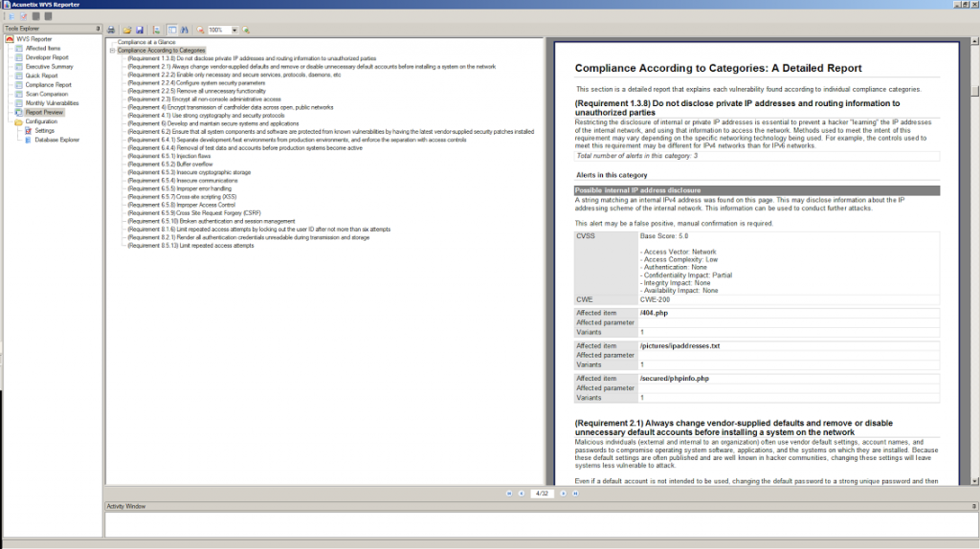The image size is (980, 549).
Task: Go to Requirement 2.2.5 Remove unnecessary functionality
Action: [197, 91]
